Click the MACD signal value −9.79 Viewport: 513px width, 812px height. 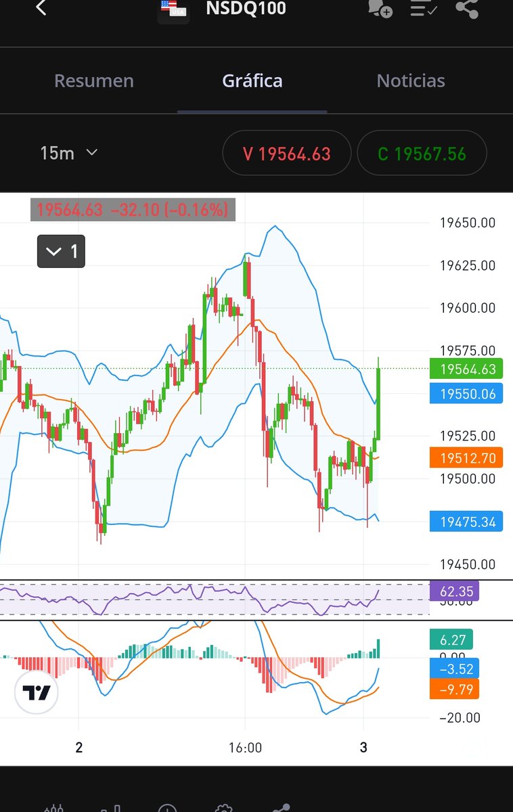[x=454, y=690]
